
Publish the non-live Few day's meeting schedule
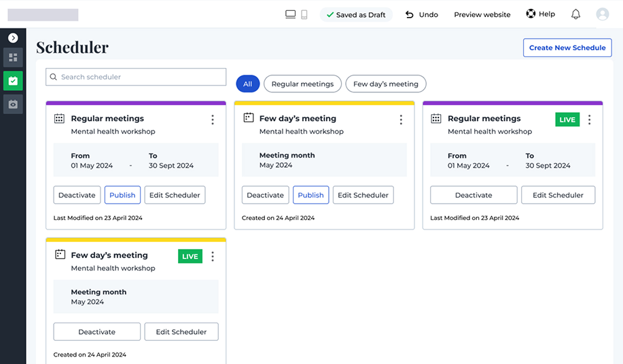pos(310,195)
